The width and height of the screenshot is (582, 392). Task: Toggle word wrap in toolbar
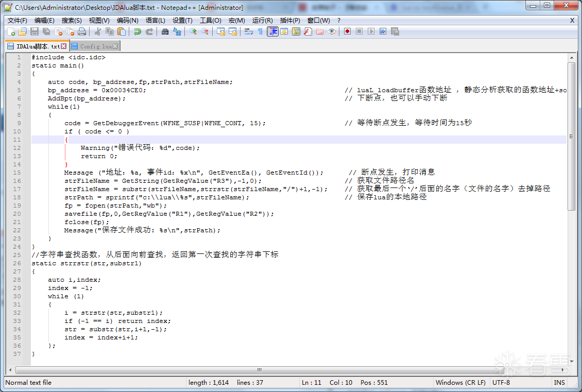[249, 31]
